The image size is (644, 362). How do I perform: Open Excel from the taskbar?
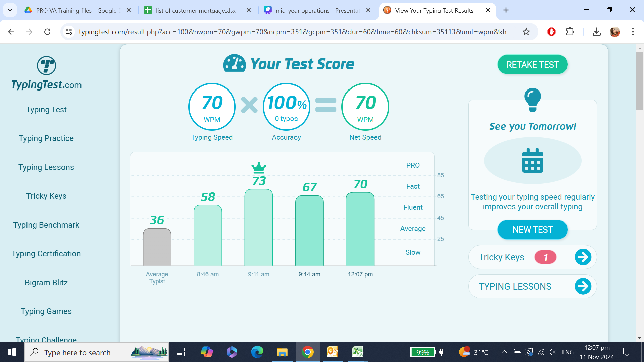358,352
